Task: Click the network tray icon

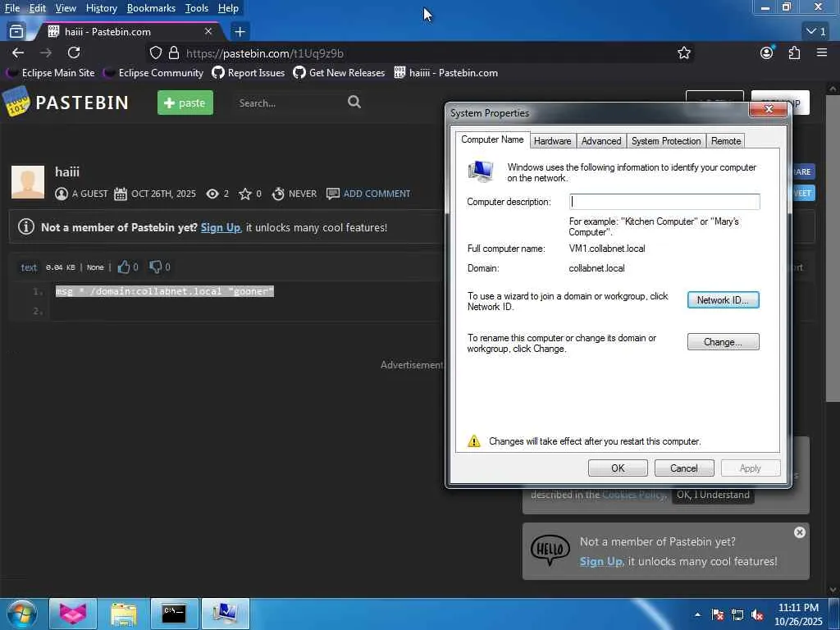Action: tap(737, 615)
